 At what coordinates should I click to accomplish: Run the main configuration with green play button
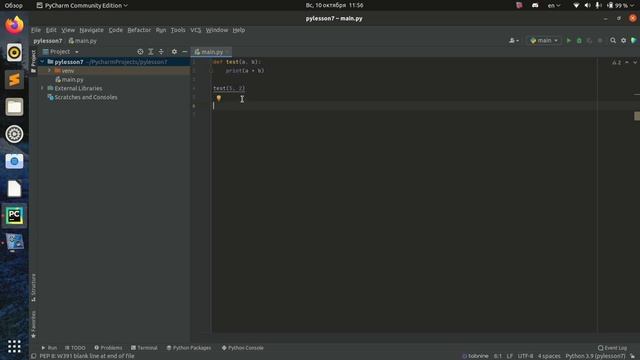coord(569,40)
